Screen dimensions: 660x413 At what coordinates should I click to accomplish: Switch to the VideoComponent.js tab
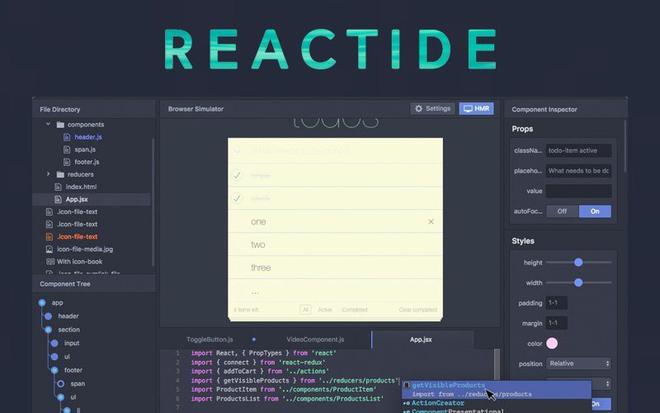coord(315,339)
